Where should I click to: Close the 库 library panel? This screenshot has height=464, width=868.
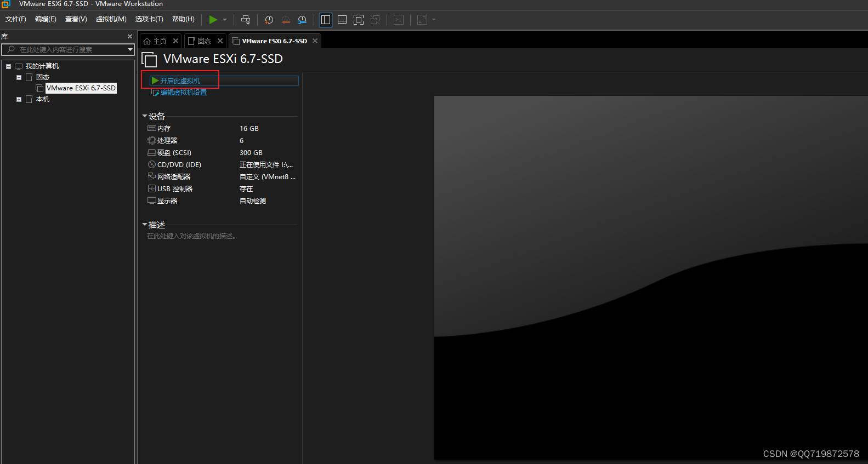click(130, 37)
